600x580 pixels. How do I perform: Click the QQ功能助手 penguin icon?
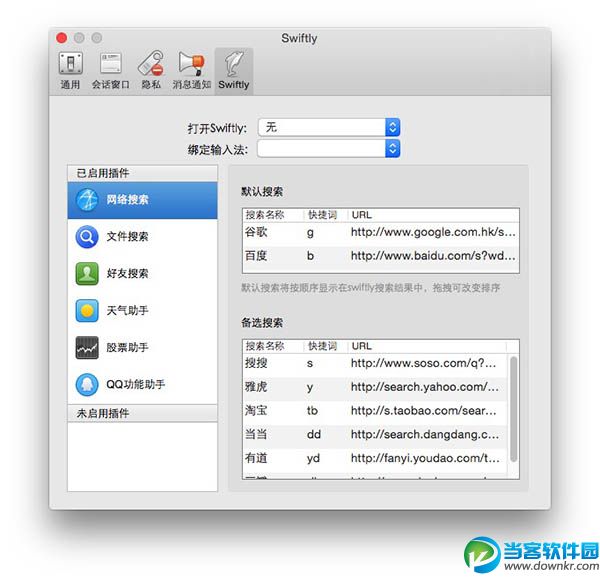(x=87, y=384)
